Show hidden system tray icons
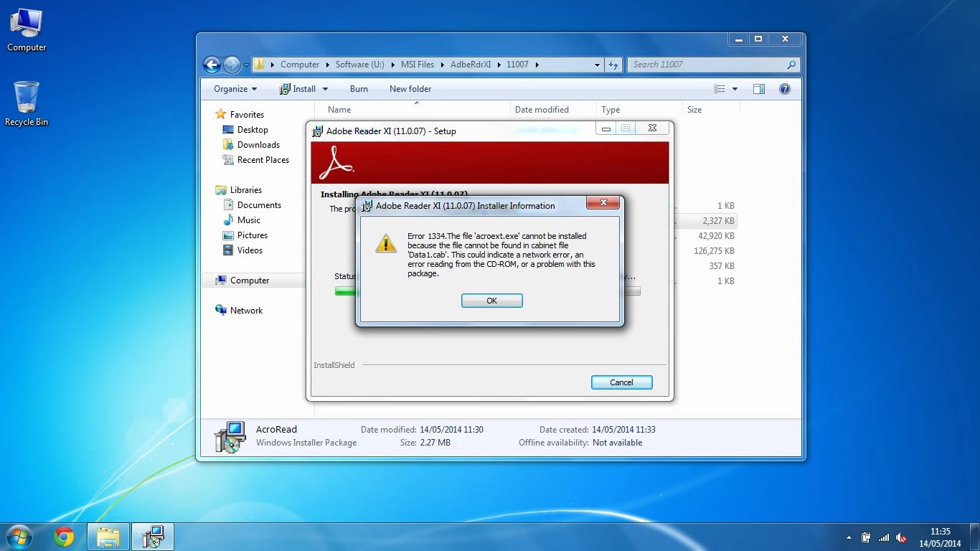The width and height of the screenshot is (980, 551). 849,537
